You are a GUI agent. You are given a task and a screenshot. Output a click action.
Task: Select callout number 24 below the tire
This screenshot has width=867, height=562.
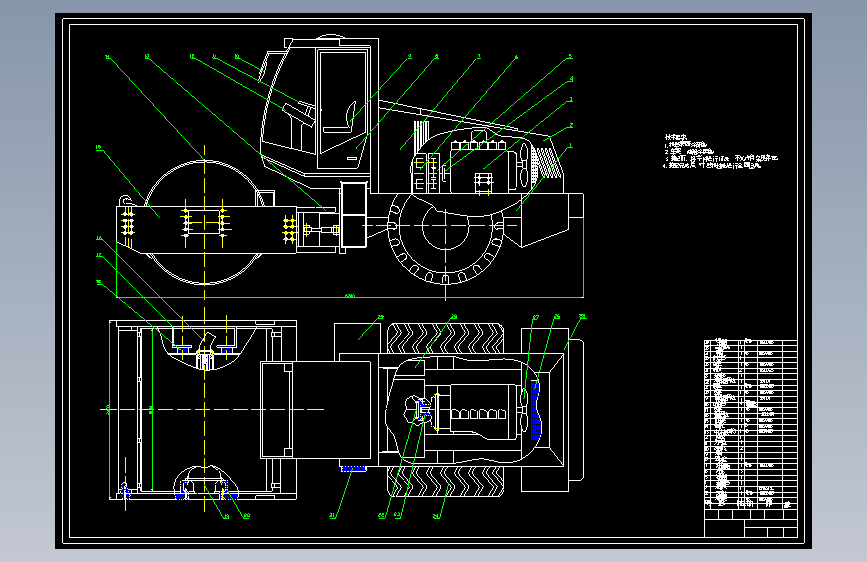pyautogui.click(x=436, y=516)
